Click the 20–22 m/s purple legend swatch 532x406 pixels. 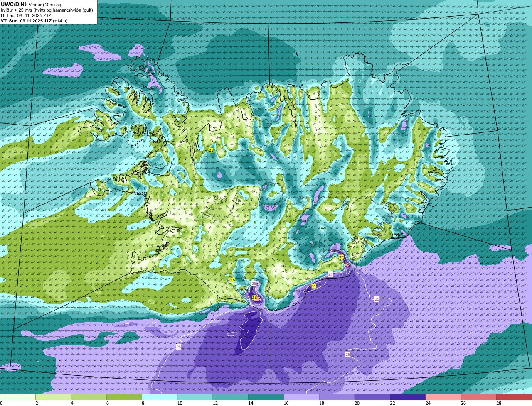click(x=372, y=397)
